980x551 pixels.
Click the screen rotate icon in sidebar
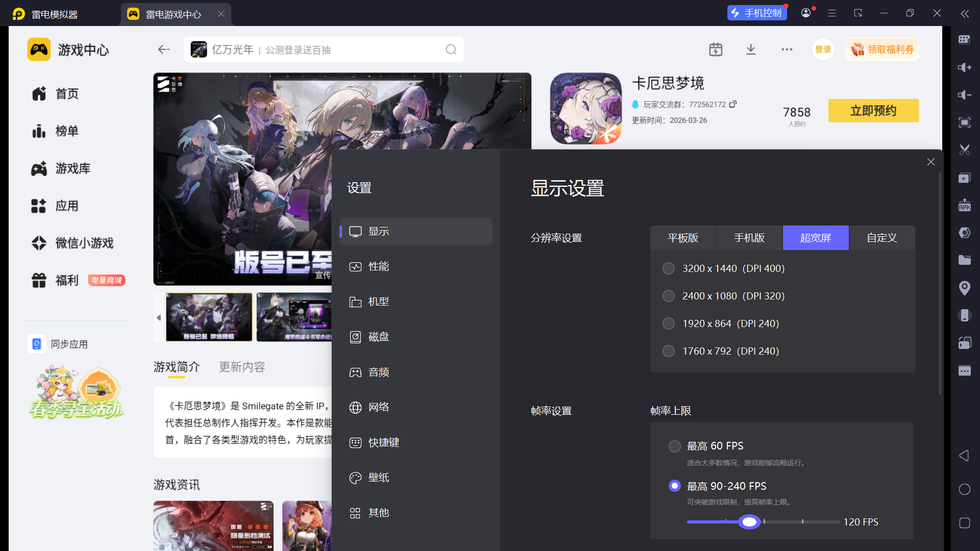(x=965, y=343)
